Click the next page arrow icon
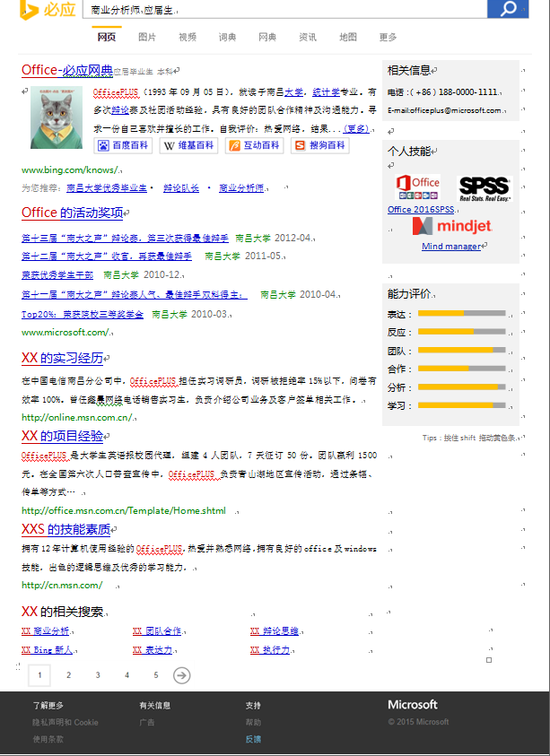 [182, 675]
